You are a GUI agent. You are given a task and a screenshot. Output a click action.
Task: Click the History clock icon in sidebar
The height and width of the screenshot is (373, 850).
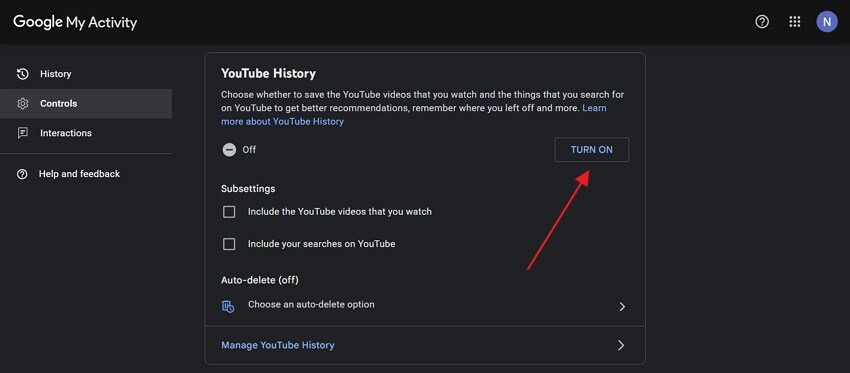pyautogui.click(x=22, y=74)
